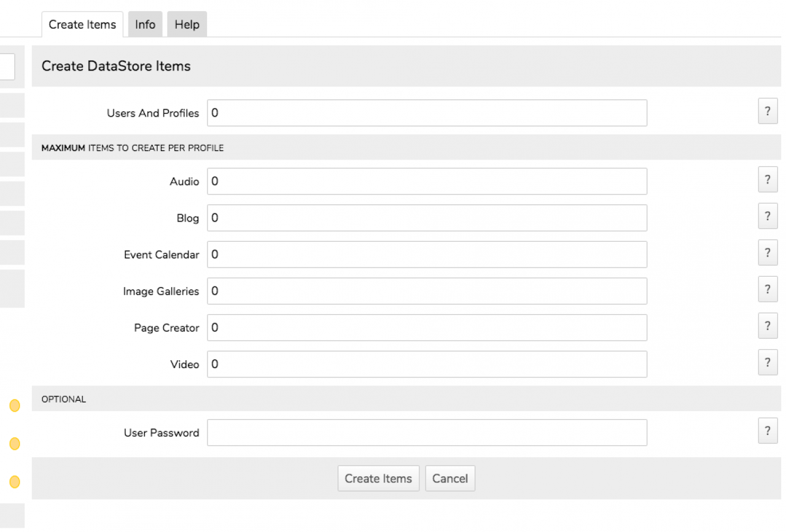Select the Create Items tab
Image resolution: width=786 pixels, height=532 pixels.
pos(82,25)
